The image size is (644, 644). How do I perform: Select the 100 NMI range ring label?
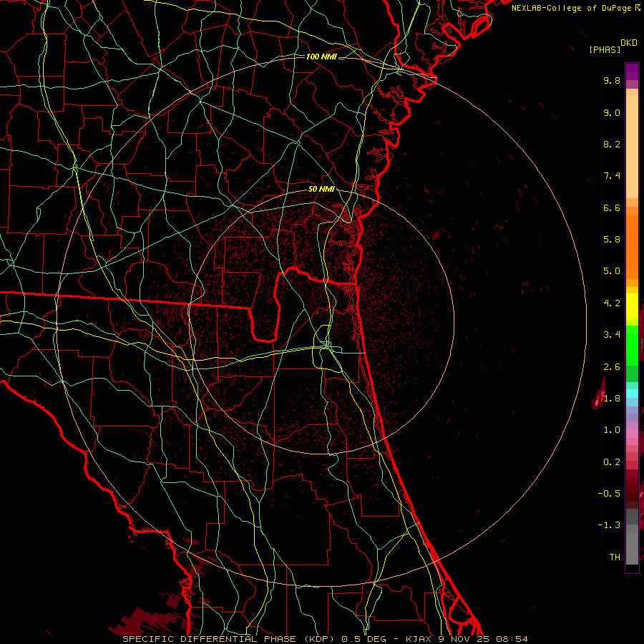[320, 56]
